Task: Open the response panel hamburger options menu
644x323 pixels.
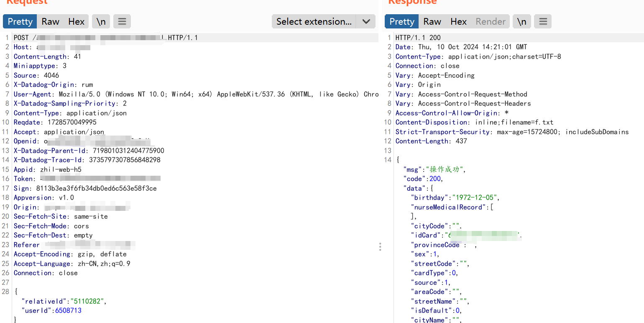Action: point(542,21)
